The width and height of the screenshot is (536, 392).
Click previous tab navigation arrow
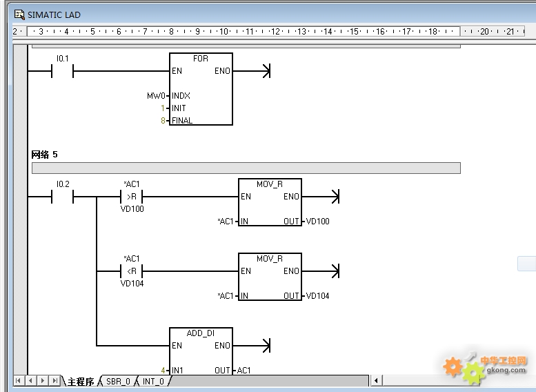click(x=30, y=380)
